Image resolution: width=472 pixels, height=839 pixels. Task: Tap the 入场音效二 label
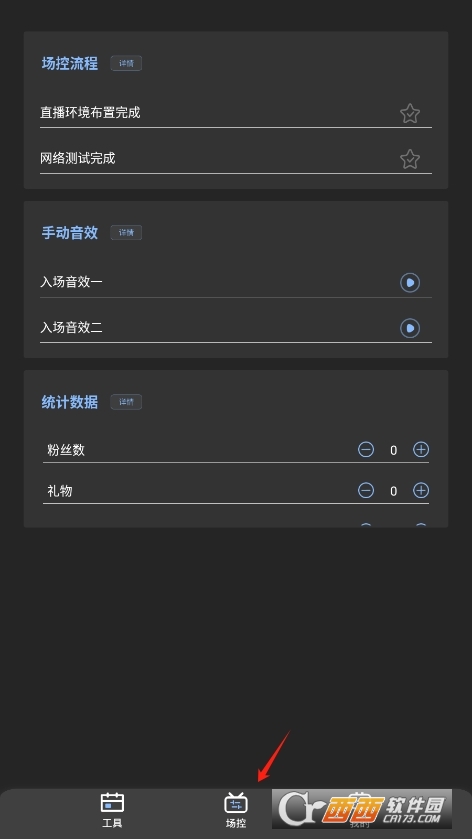click(71, 327)
